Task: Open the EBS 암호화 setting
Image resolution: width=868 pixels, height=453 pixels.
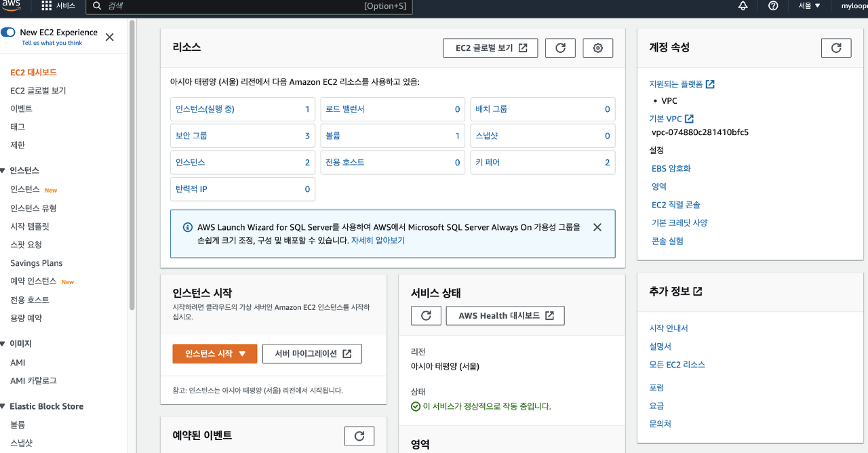Action: click(671, 168)
